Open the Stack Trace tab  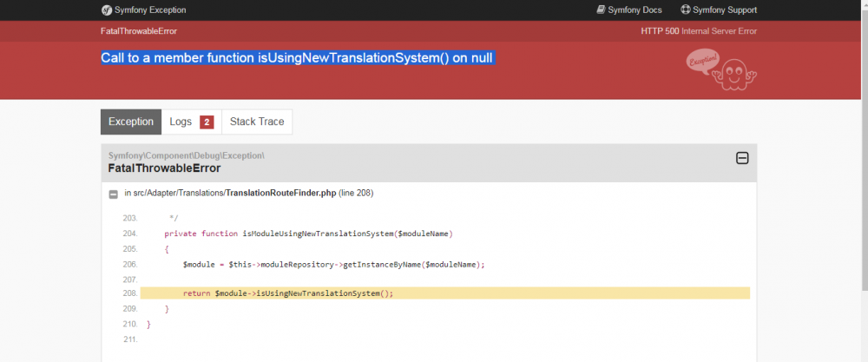[x=257, y=122]
